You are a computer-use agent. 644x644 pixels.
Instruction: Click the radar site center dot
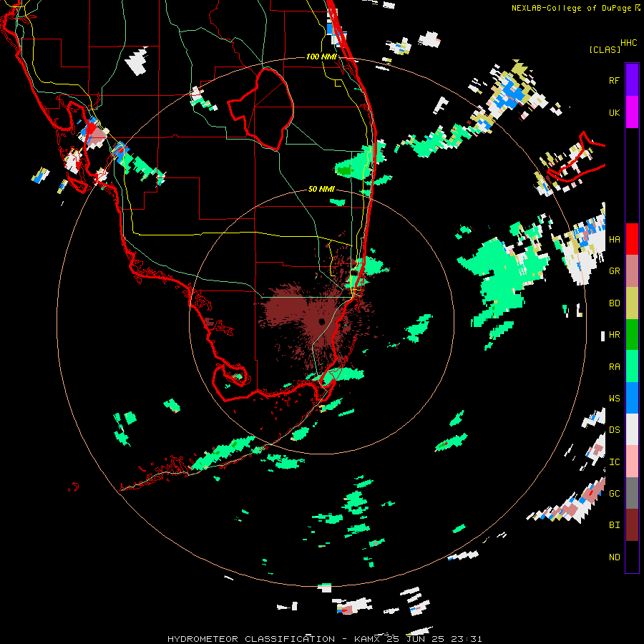(x=321, y=321)
